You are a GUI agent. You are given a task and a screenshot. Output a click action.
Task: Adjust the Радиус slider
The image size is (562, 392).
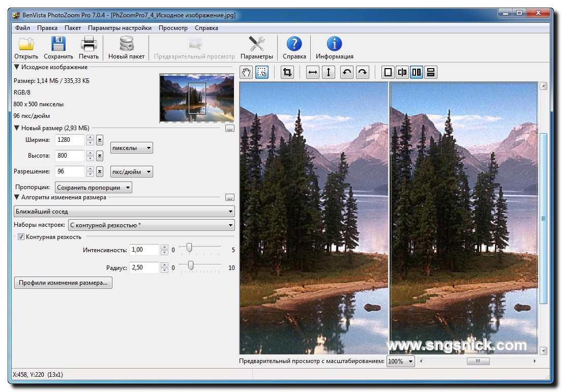[191, 265]
